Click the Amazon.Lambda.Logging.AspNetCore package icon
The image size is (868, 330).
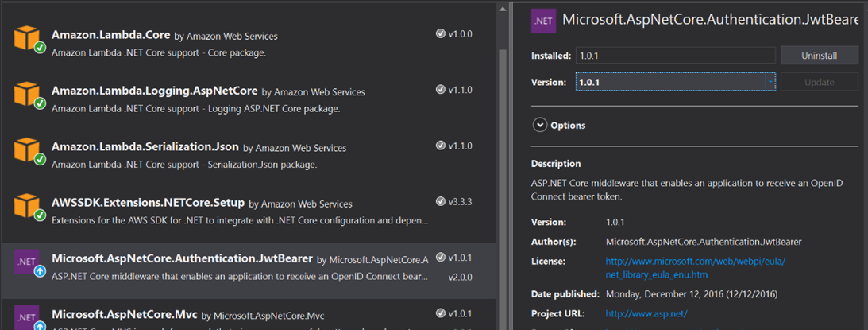point(29,95)
